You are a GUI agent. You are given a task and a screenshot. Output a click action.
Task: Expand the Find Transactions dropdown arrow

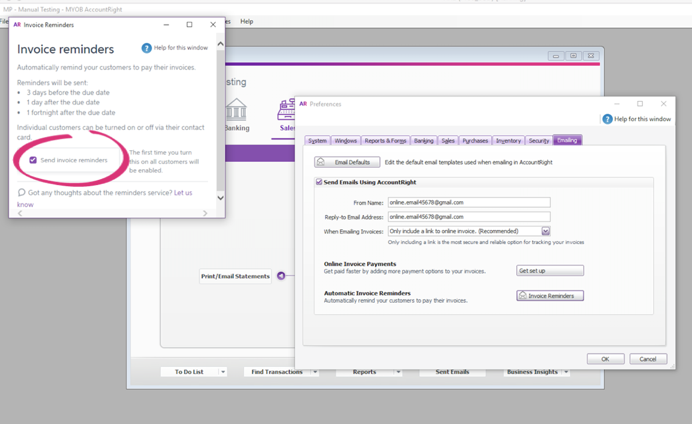tap(314, 372)
